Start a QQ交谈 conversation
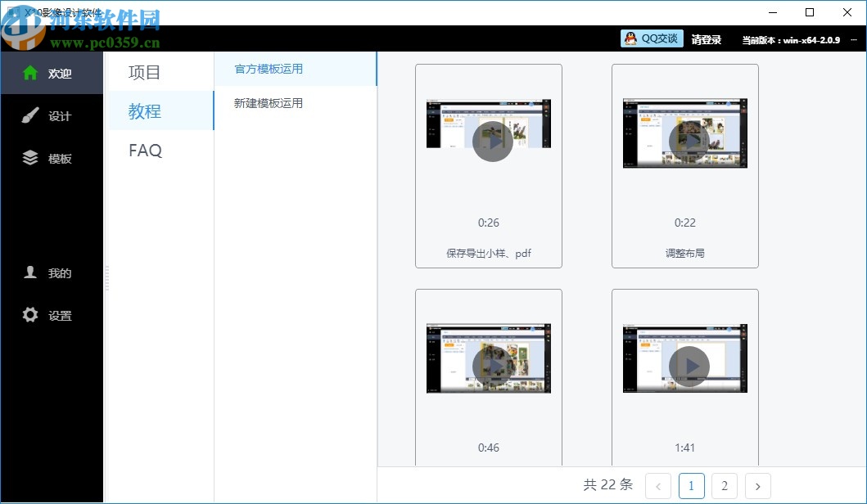The height and width of the screenshot is (504, 867). 652,38
